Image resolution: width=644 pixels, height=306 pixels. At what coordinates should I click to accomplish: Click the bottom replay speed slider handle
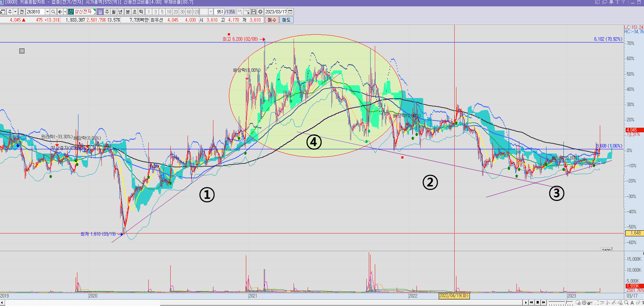pos(566,302)
